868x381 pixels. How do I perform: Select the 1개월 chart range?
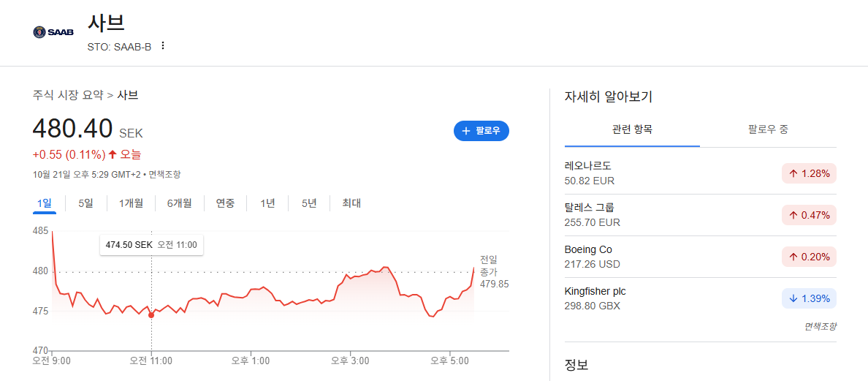pyautogui.click(x=132, y=203)
